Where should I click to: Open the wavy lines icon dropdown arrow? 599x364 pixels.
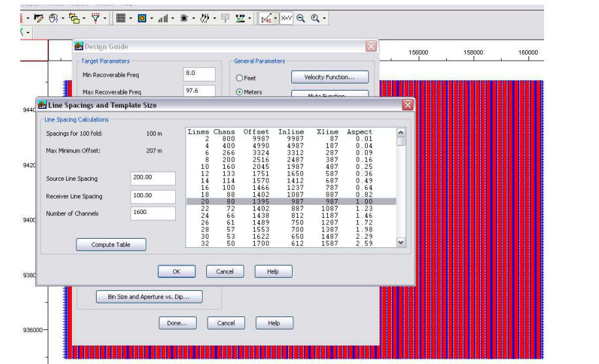214,18
